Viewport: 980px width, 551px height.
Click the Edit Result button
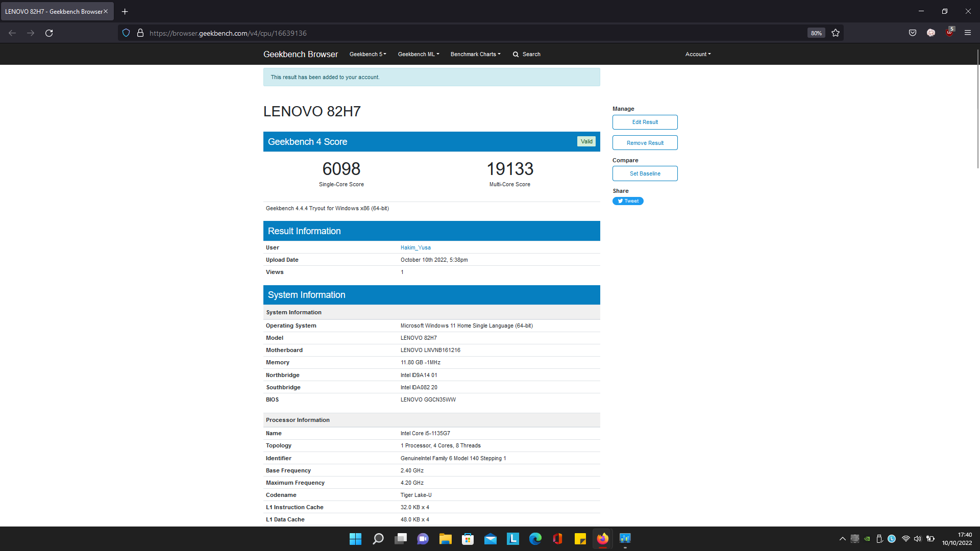(645, 122)
